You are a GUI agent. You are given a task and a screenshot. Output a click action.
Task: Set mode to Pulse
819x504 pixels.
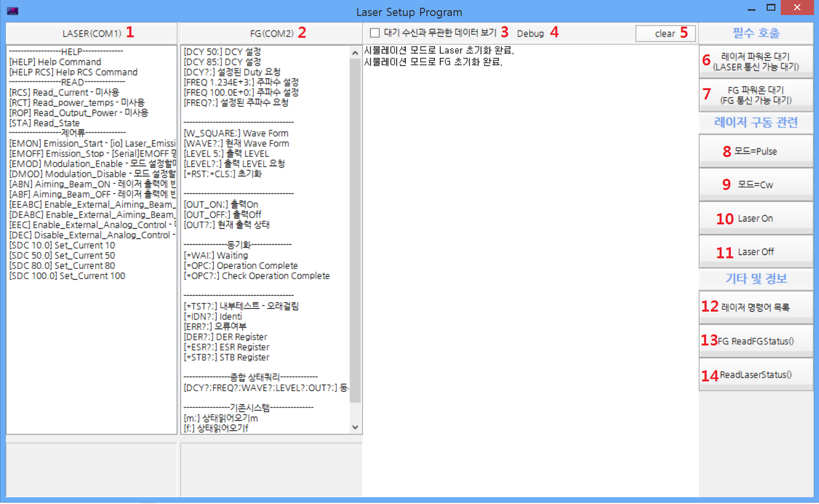755,151
